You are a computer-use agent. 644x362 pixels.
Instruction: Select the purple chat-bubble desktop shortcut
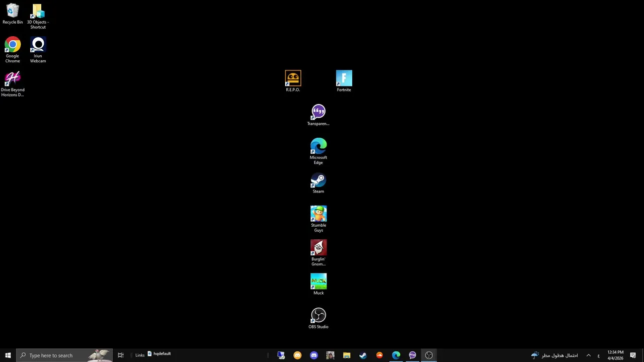(318, 115)
